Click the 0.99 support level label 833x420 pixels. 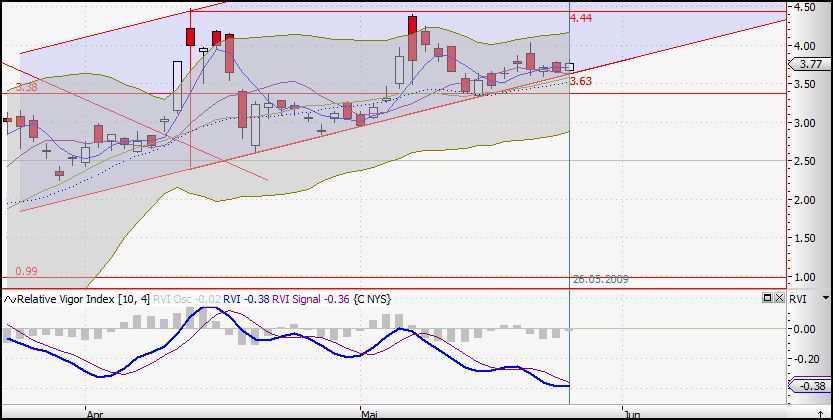(x=27, y=271)
